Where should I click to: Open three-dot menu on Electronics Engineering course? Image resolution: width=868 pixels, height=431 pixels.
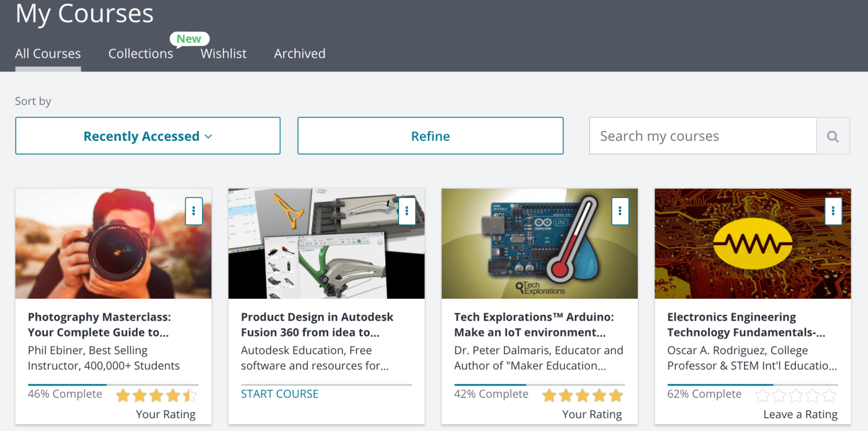pyautogui.click(x=833, y=211)
